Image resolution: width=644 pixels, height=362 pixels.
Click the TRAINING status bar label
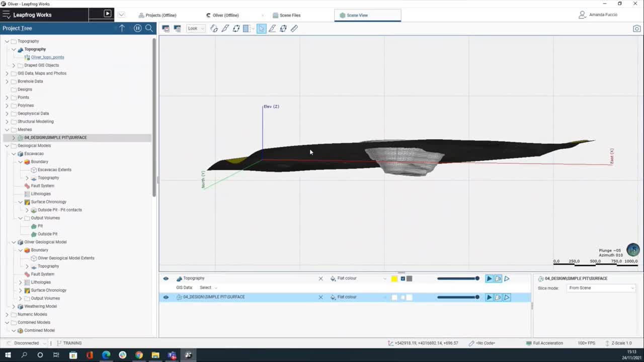72,343
